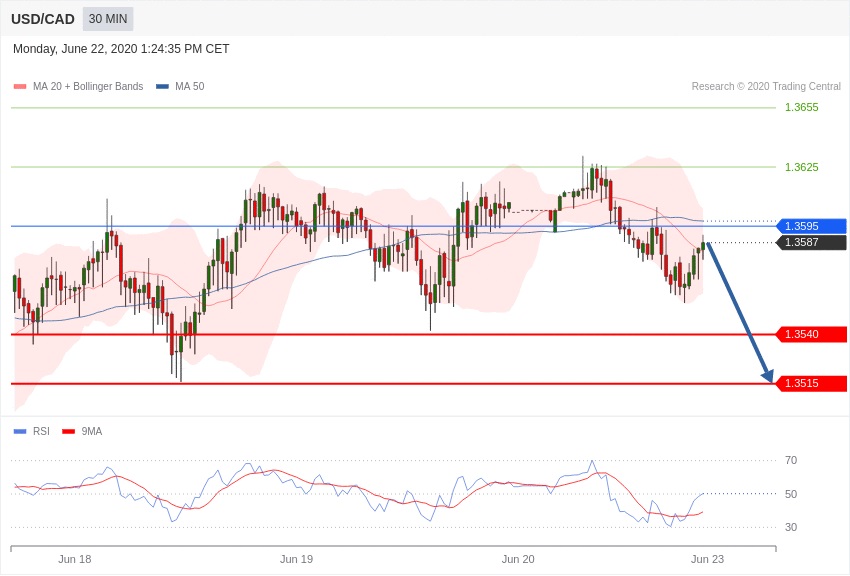Image resolution: width=850 pixels, height=576 pixels.
Task: Click the MA 20 + Bollinger Bands legend swatch
Action: (20, 87)
